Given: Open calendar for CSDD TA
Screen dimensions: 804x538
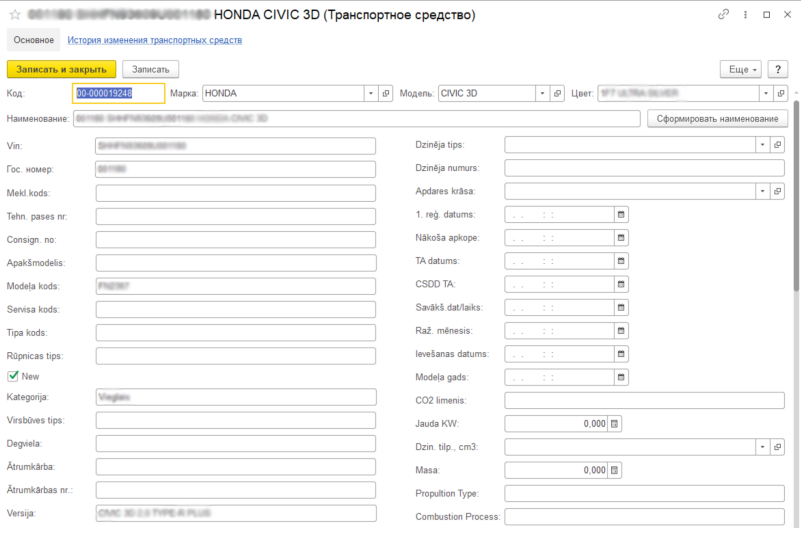Looking at the screenshot, I should (x=621, y=284).
